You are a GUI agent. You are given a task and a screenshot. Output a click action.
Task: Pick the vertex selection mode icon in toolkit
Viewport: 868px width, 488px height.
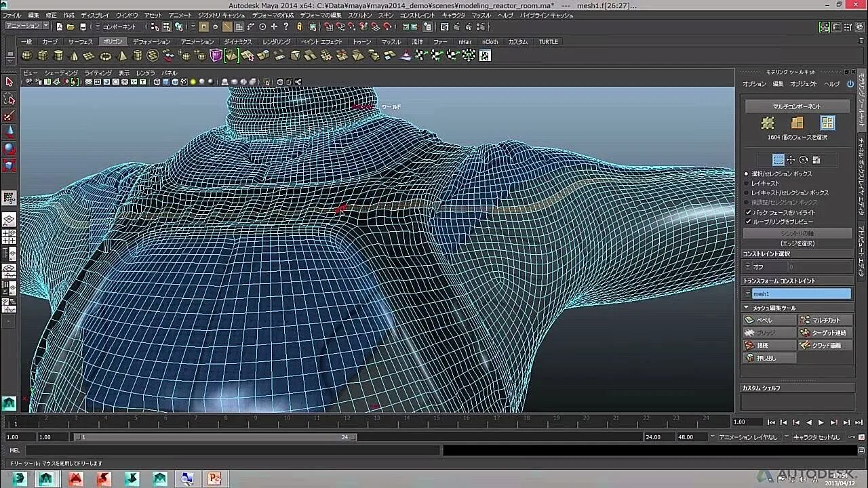768,123
